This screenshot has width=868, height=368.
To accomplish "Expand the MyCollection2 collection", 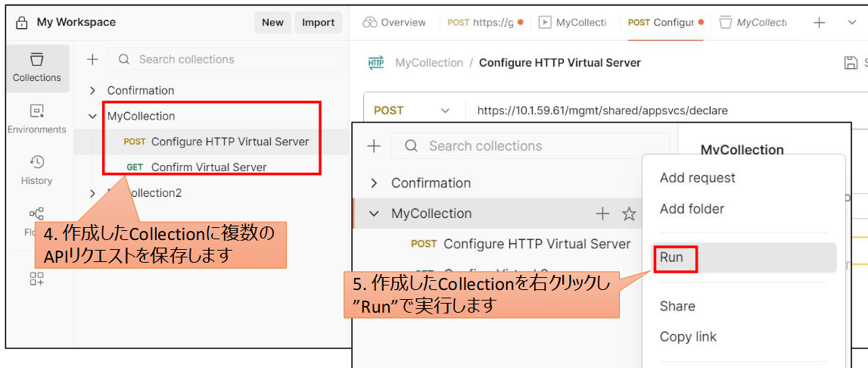I will pos(92,193).
